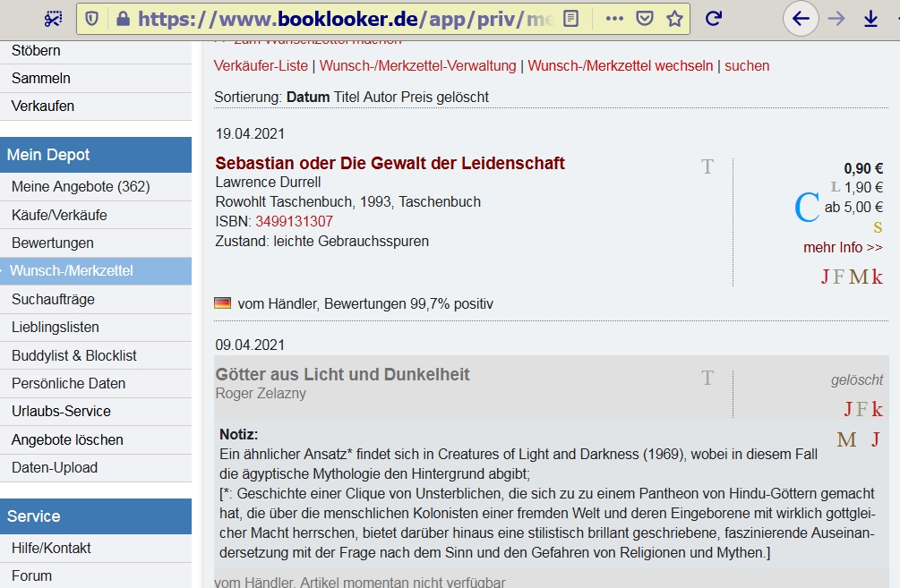Image resolution: width=900 pixels, height=588 pixels.
Task: Click Wunsch-/Merkzettel wechseln link
Action: [x=621, y=66]
